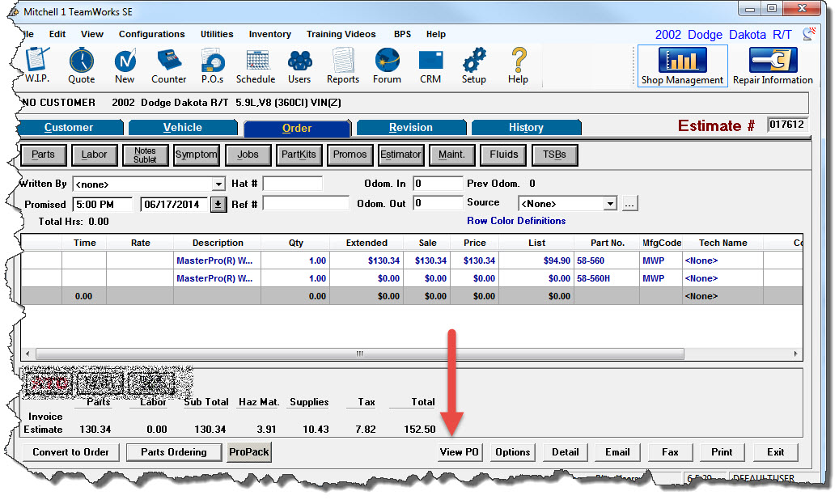The image size is (839, 504).
Task: Open the Options button
Action: pos(513,452)
